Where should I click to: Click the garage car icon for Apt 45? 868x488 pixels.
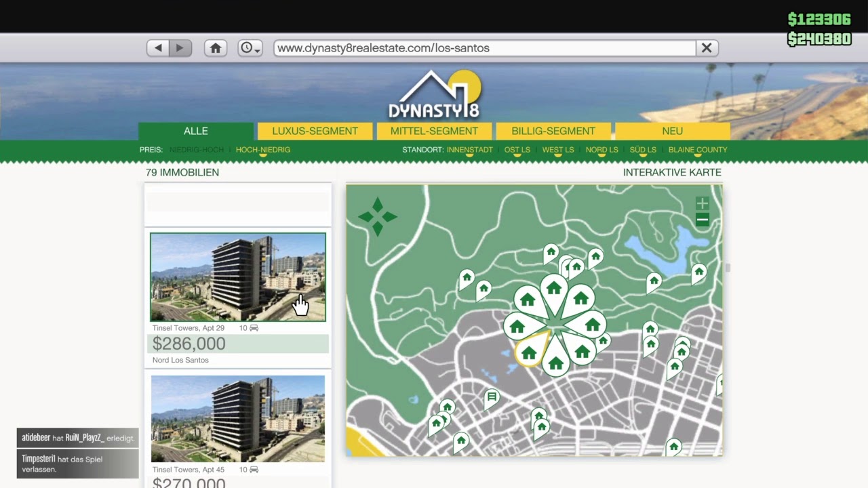coord(254,470)
